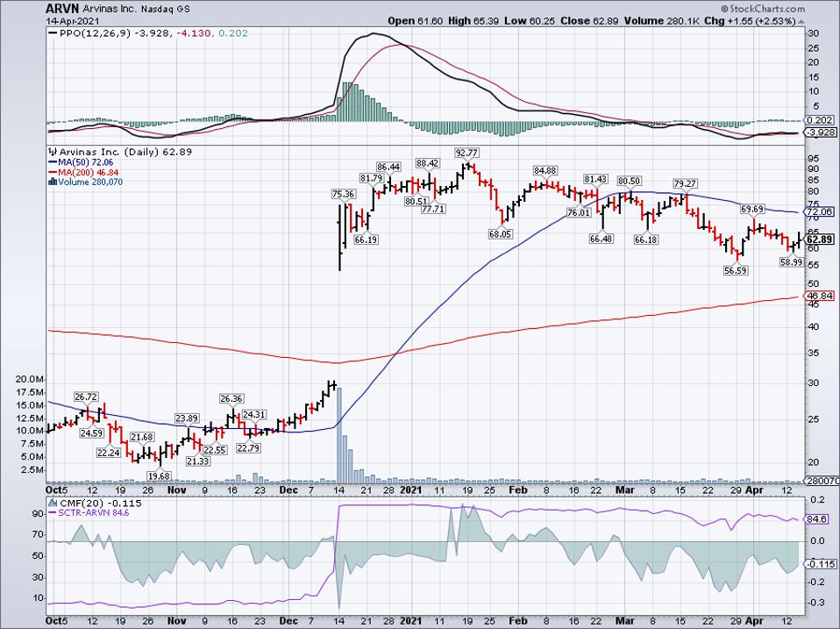Click the -0.115 CMF axis tag
The image size is (840, 629).
pyautogui.click(x=821, y=564)
